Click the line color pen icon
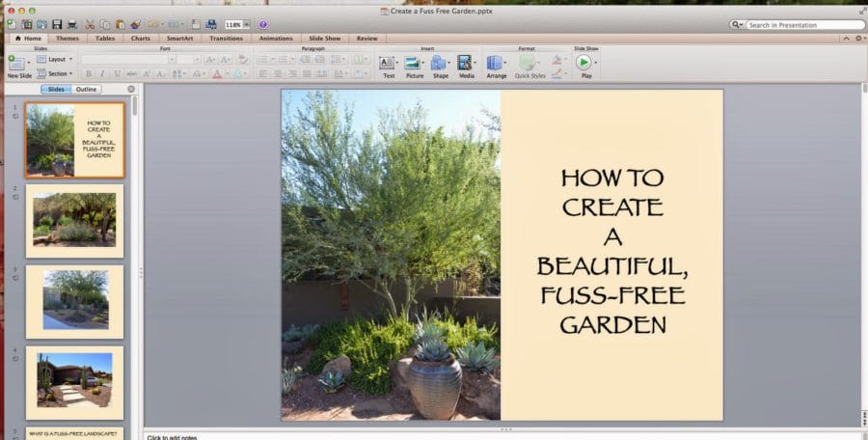 (x=556, y=73)
